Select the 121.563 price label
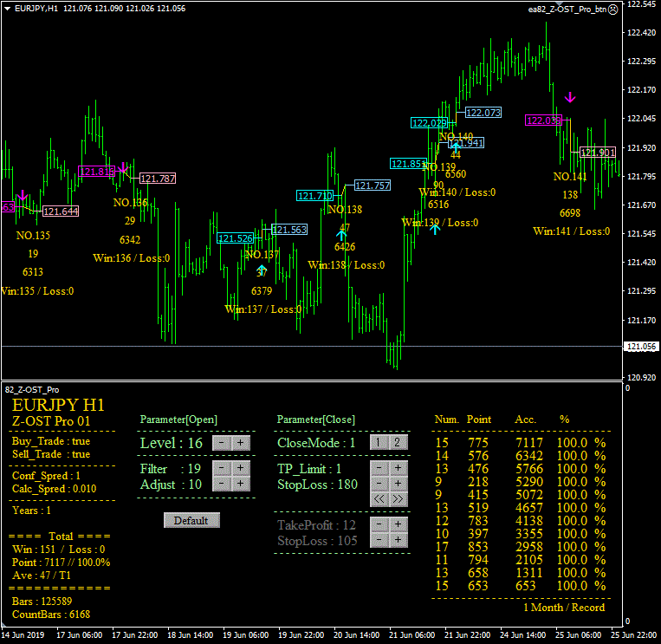 tap(289, 230)
